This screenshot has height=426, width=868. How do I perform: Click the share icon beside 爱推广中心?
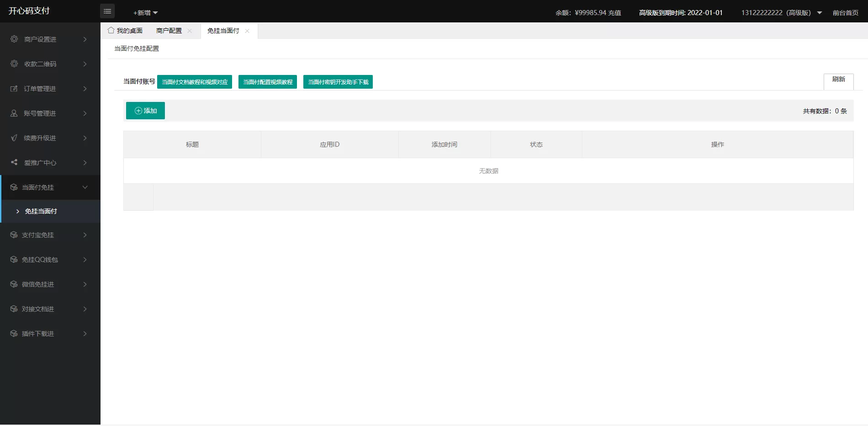tap(14, 162)
